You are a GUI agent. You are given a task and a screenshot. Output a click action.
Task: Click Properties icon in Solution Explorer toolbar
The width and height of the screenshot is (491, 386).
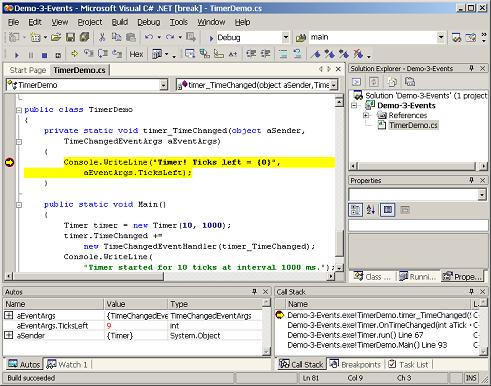coord(410,82)
